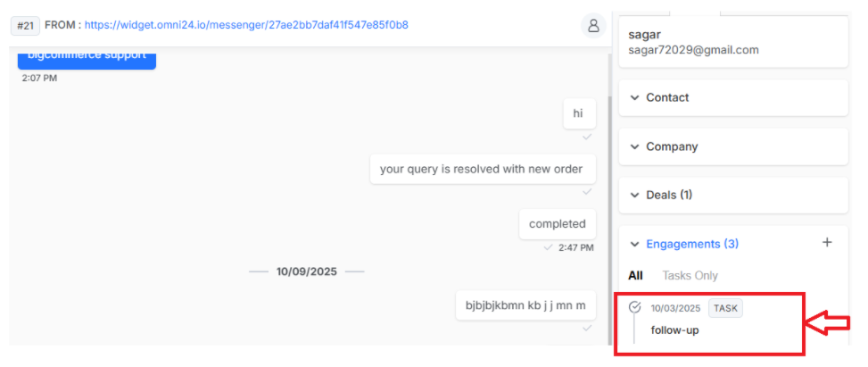Open the follow-up task entry
The height and width of the screenshot is (367, 868).
pos(674,330)
